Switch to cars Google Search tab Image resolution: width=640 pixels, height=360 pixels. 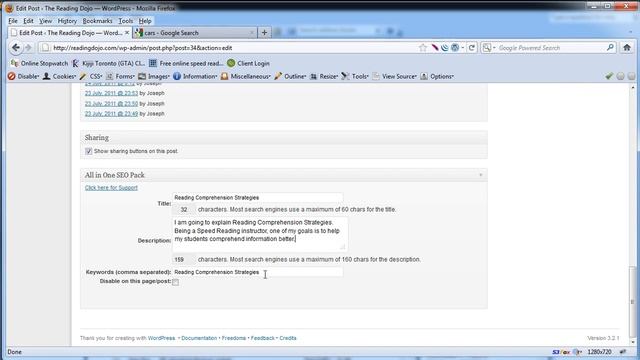pyautogui.click(x=196, y=33)
